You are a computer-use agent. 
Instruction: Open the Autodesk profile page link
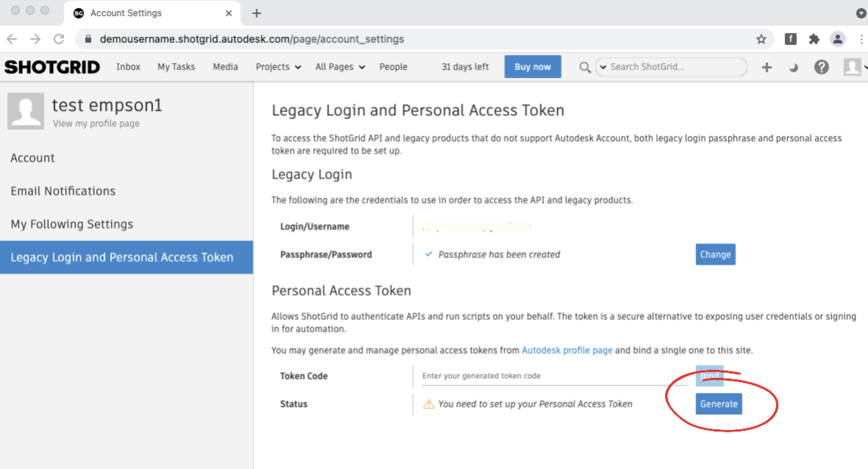(567, 350)
